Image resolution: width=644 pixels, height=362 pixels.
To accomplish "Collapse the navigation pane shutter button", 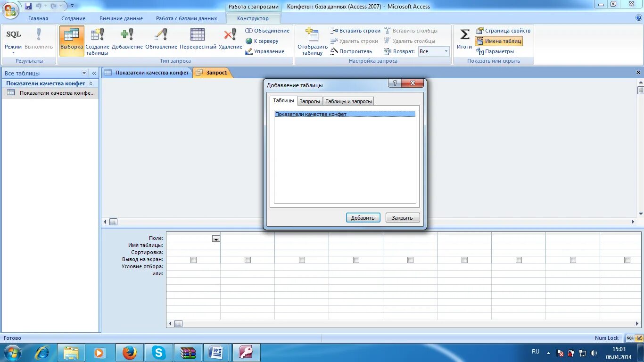I will 94,73.
